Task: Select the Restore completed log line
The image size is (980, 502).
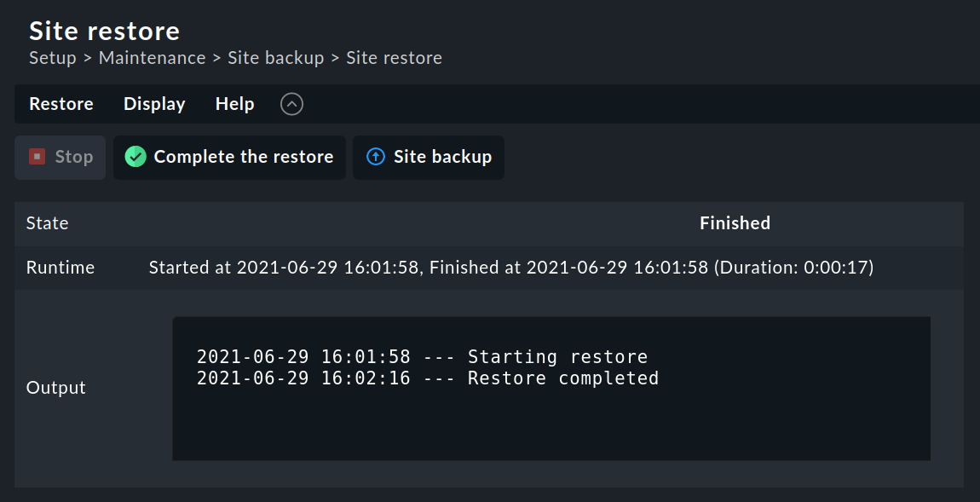Action: [x=426, y=378]
